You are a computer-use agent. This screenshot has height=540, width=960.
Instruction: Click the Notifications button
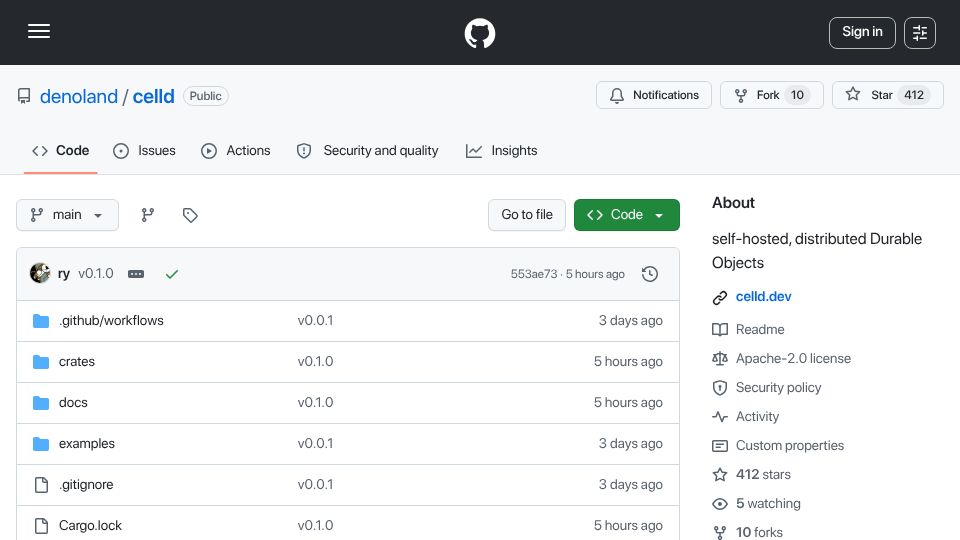654,95
